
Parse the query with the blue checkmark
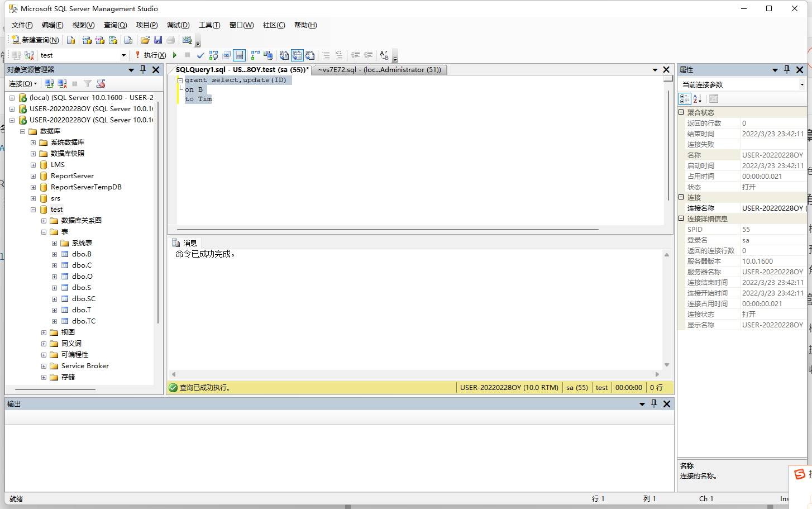pyautogui.click(x=200, y=55)
